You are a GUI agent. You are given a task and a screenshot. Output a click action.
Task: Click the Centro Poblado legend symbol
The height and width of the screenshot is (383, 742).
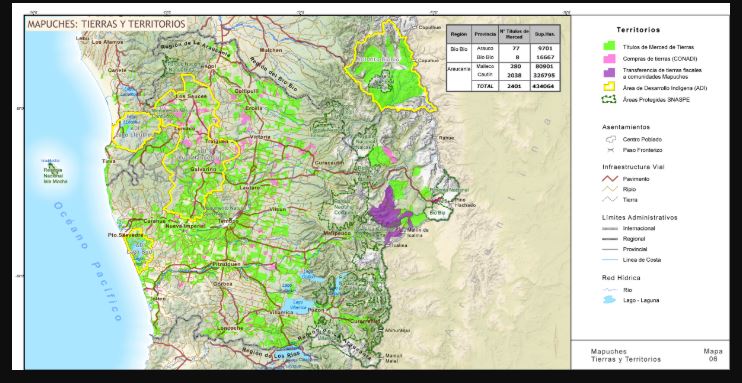coord(610,139)
